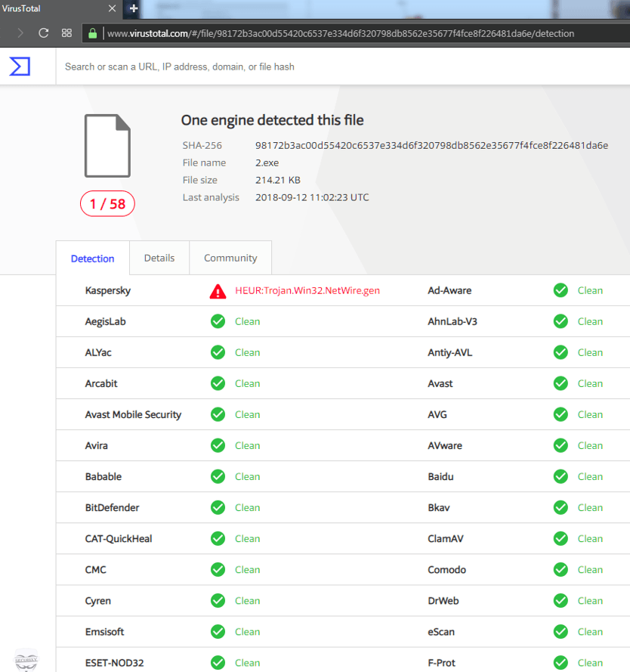
Task: Click the green checkmark for Arcabit
Action: 218,383
